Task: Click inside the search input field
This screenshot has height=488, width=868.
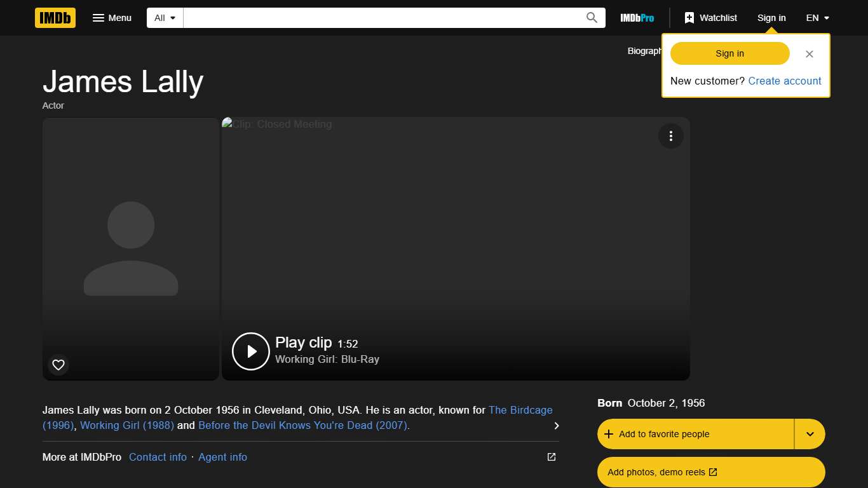Action: [381, 18]
